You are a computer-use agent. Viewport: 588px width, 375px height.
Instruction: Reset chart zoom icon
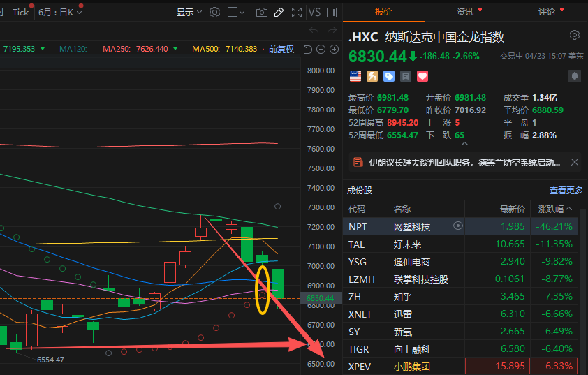(x=308, y=49)
